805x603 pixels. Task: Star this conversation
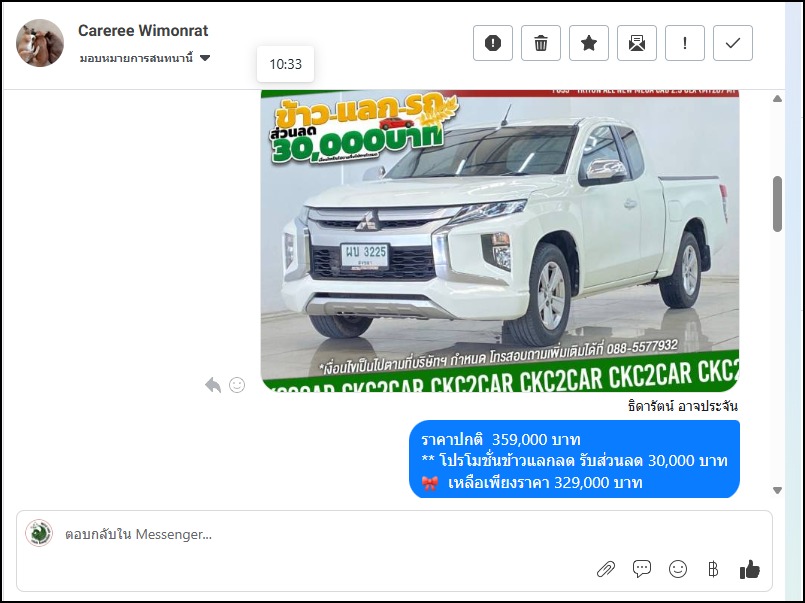589,43
